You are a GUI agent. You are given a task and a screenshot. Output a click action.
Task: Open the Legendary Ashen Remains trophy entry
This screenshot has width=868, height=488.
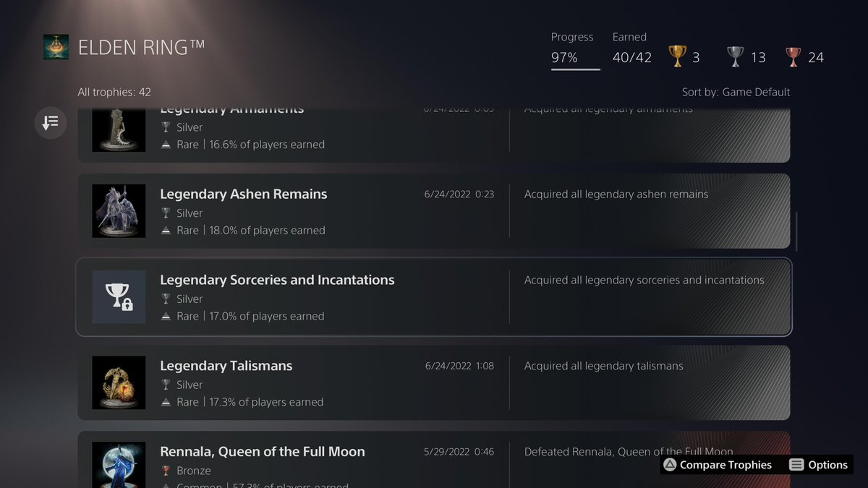coord(243,194)
